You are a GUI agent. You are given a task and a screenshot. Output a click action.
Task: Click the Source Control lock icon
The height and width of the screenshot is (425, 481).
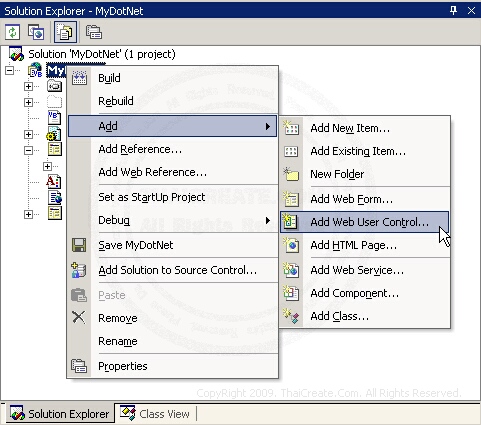click(79, 270)
